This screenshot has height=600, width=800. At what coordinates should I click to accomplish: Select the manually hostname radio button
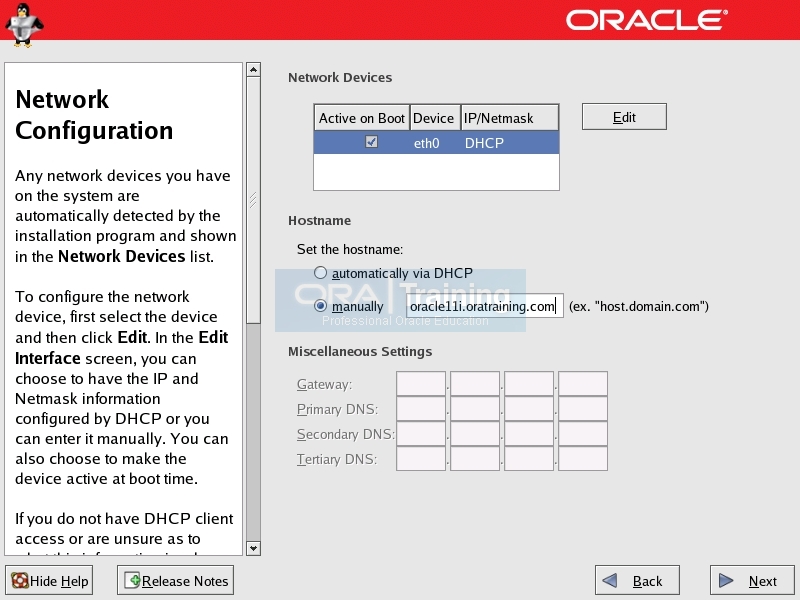[x=320, y=306]
